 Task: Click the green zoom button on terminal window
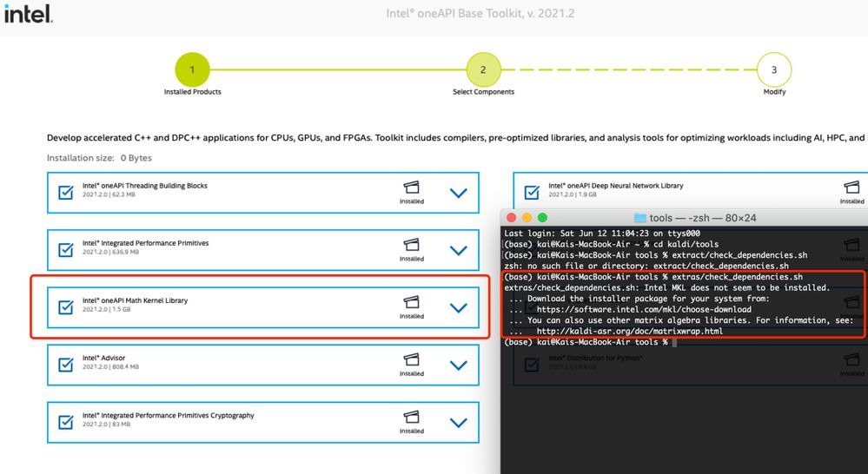coord(543,217)
